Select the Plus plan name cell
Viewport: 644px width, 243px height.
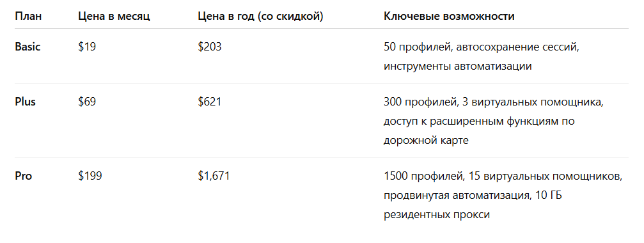click(26, 102)
